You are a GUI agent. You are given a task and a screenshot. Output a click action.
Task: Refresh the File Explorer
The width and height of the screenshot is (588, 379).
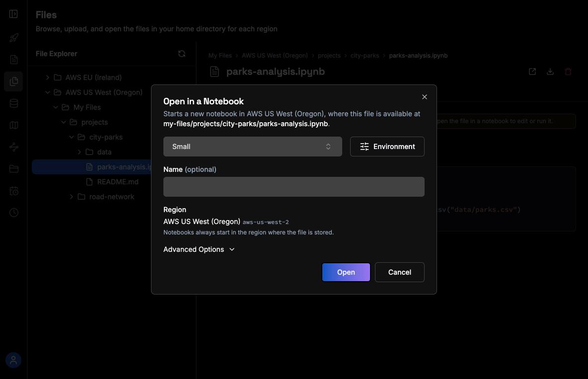point(182,54)
